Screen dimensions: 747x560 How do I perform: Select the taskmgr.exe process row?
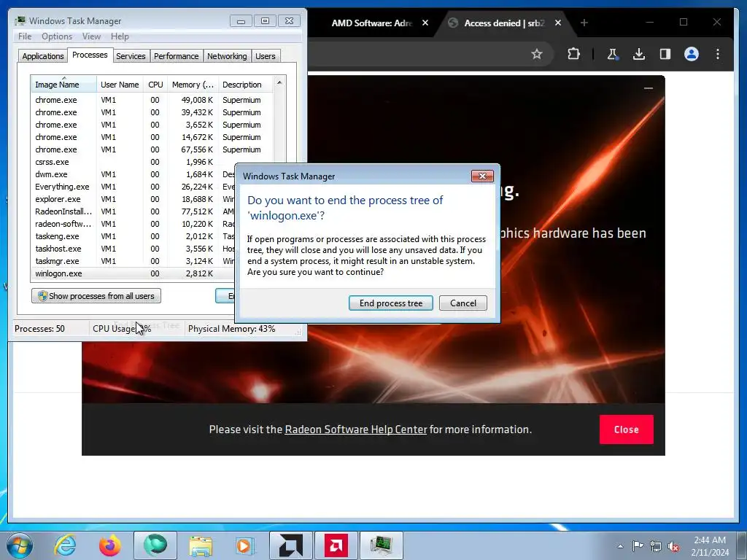point(133,261)
